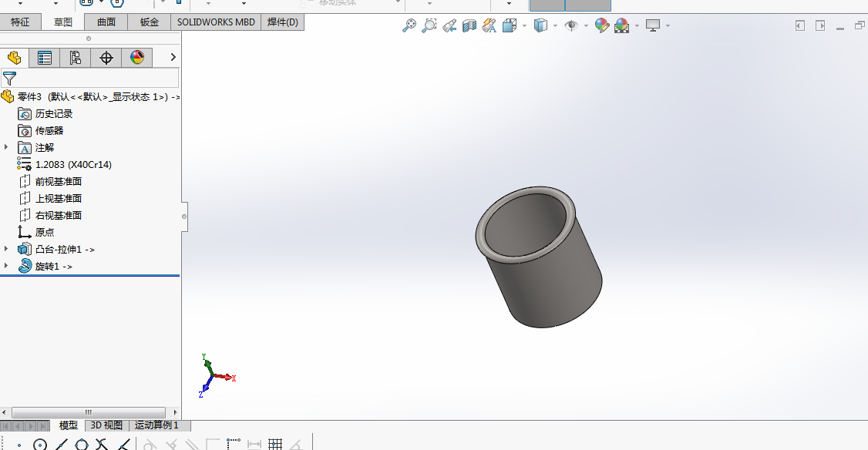Open the FeatureManager design tree tab
The height and width of the screenshot is (450, 868).
(15, 58)
